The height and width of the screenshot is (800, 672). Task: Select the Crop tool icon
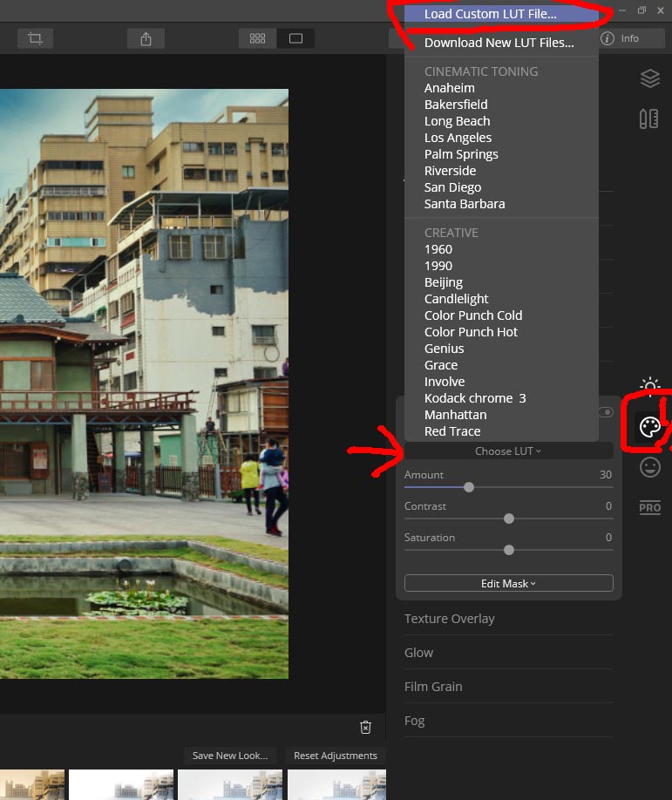tap(35, 38)
